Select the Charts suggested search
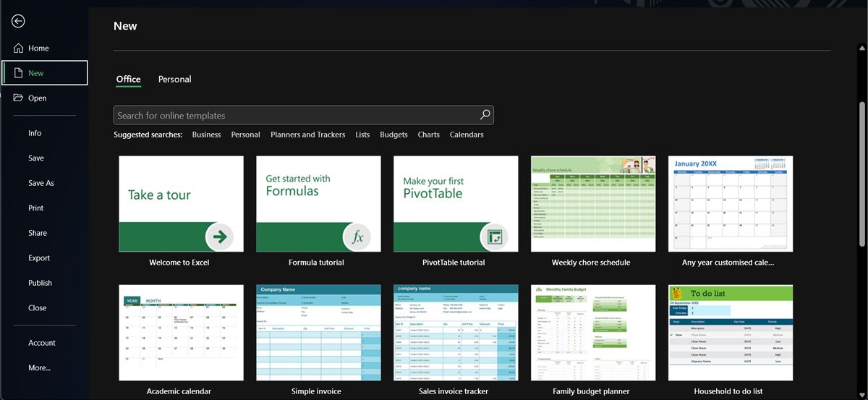Screen dimensions: 868x400 tap(428, 135)
